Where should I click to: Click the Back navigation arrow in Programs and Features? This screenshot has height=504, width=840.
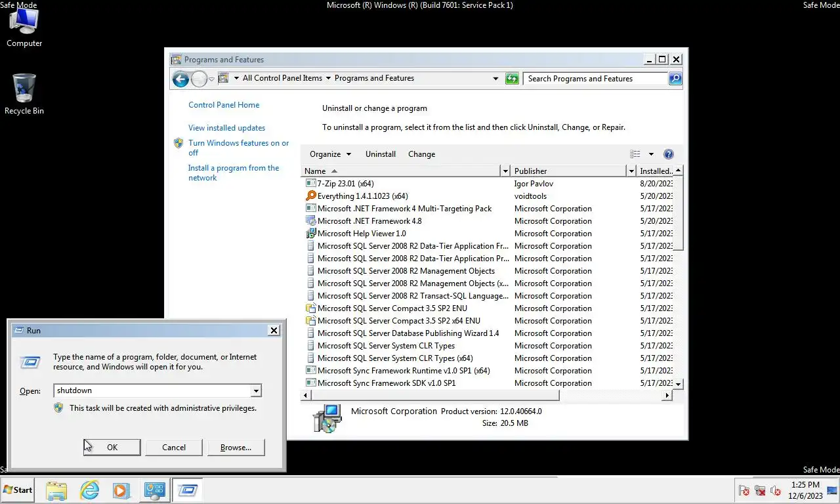point(180,79)
